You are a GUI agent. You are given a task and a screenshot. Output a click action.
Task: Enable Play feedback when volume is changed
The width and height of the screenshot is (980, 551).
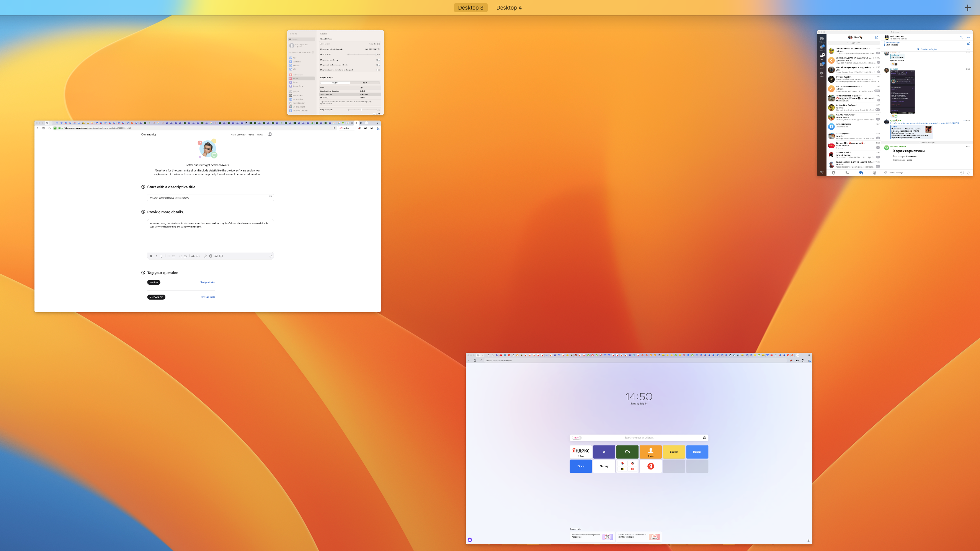[378, 70]
